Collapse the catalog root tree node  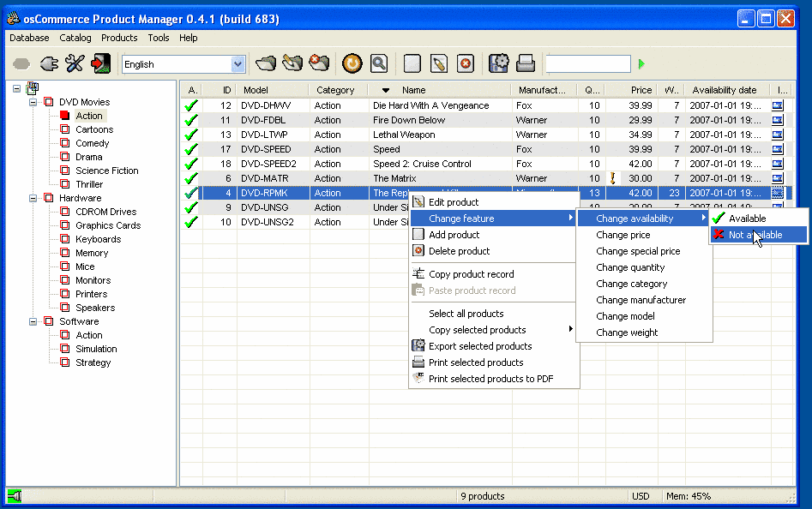tap(16, 88)
